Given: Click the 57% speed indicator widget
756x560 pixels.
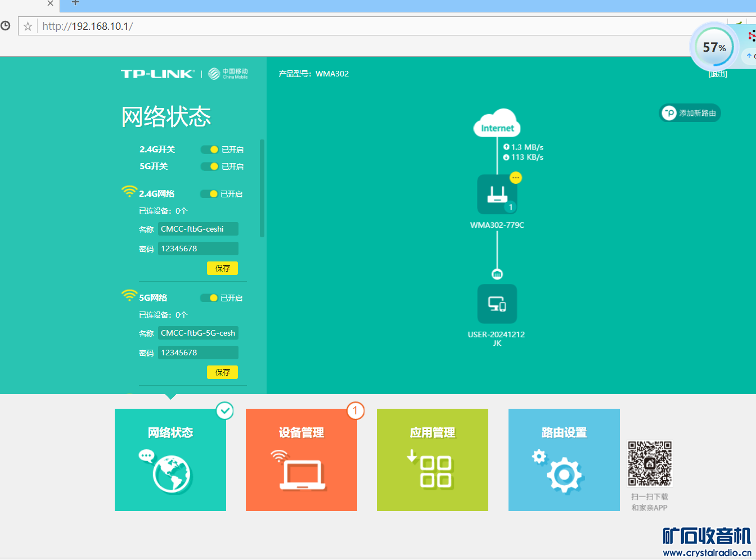Looking at the screenshot, I should point(714,48).
